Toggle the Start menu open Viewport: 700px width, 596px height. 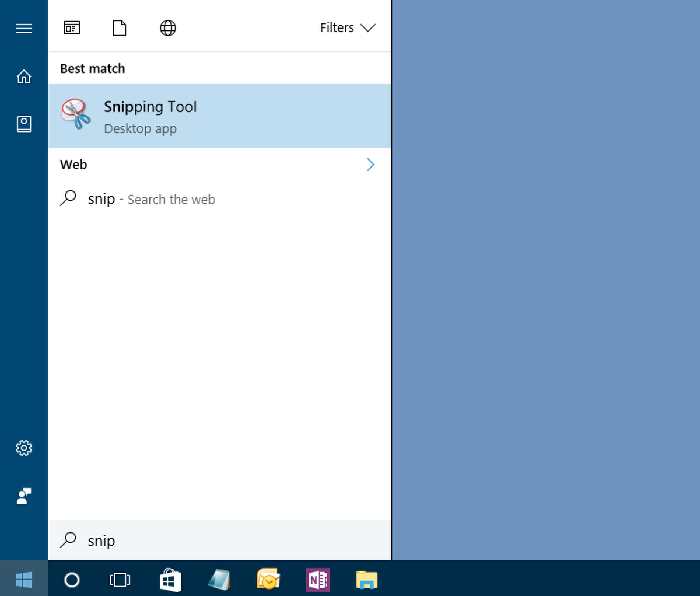coord(24,580)
